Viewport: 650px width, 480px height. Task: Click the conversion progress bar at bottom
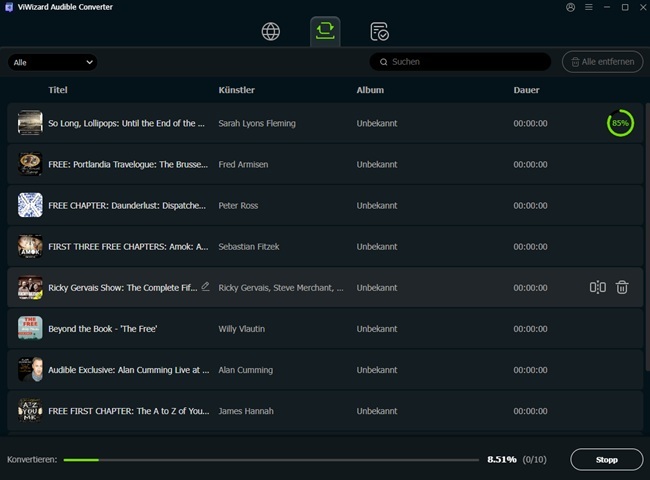pyautogui.click(x=270, y=460)
